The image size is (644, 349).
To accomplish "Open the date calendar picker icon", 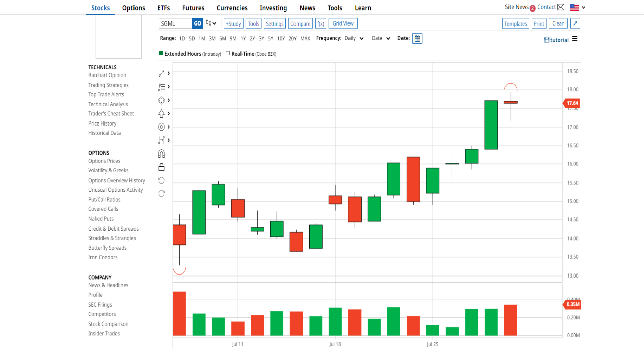I will point(417,38).
